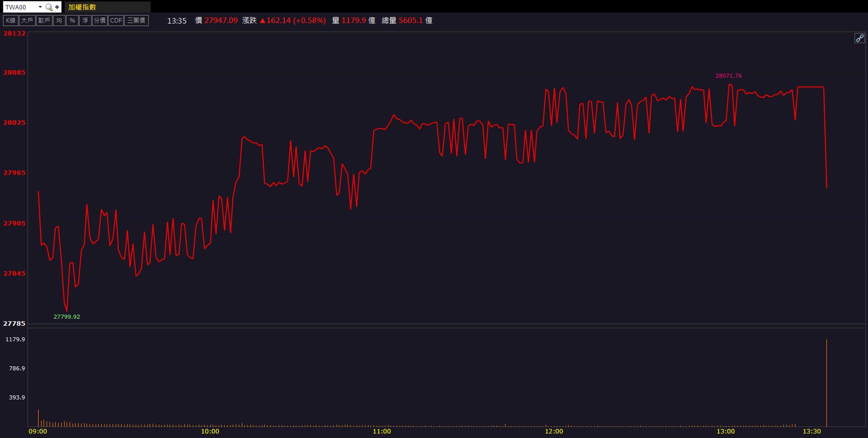Click the 11:00 time axis marker
The height and width of the screenshot is (438, 868).
[x=382, y=431]
